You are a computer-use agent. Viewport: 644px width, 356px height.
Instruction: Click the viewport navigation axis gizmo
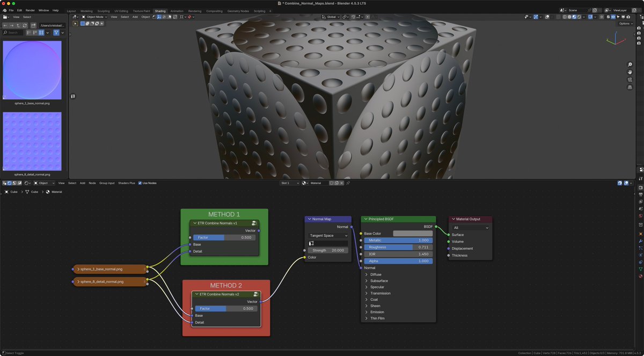tap(616, 39)
